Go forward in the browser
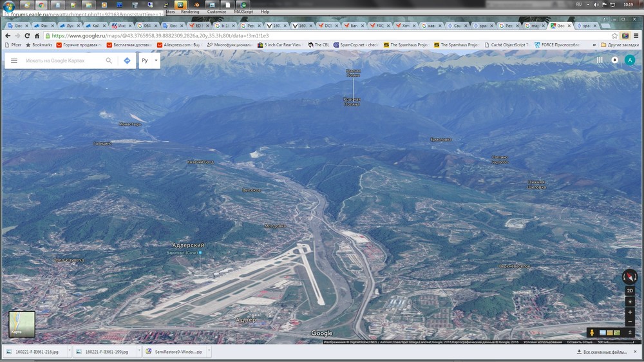This screenshot has height=362, width=644. [17, 35]
